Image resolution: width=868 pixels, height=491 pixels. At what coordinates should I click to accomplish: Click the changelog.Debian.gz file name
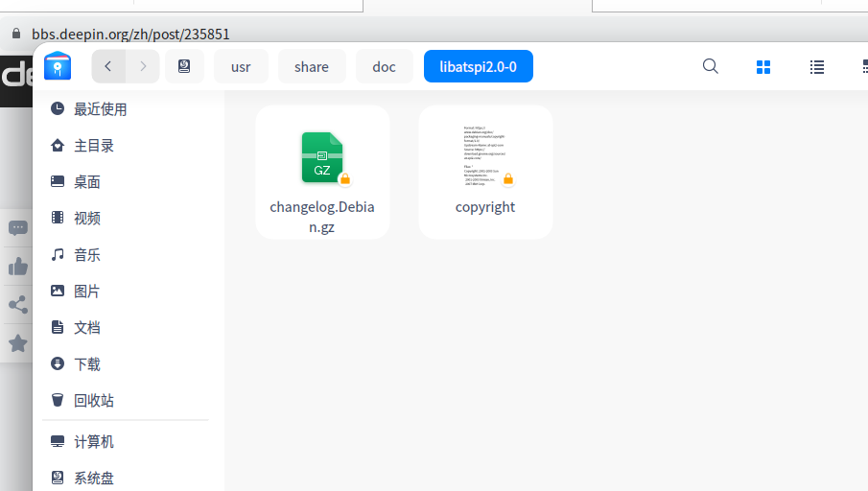(322, 217)
